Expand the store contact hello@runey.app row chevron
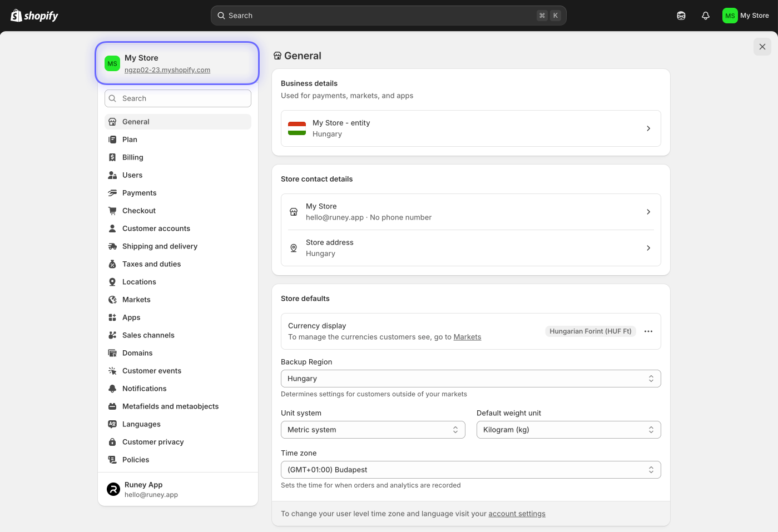Image resolution: width=778 pixels, height=532 pixels. pyautogui.click(x=648, y=212)
